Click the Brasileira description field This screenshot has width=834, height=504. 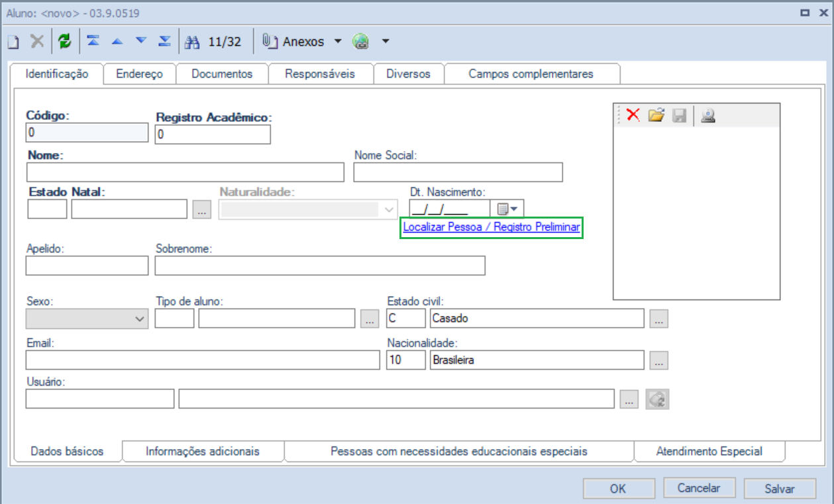tap(537, 360)
